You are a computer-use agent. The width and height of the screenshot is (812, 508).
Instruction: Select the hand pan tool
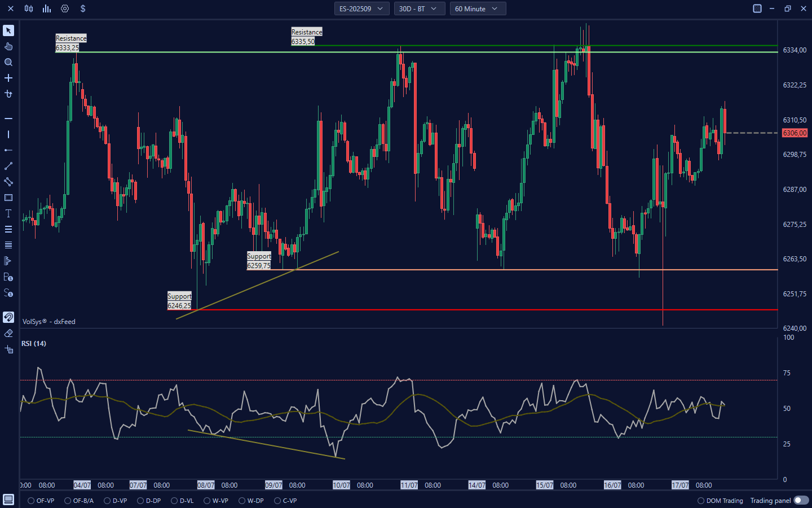(x=8, y=46)
